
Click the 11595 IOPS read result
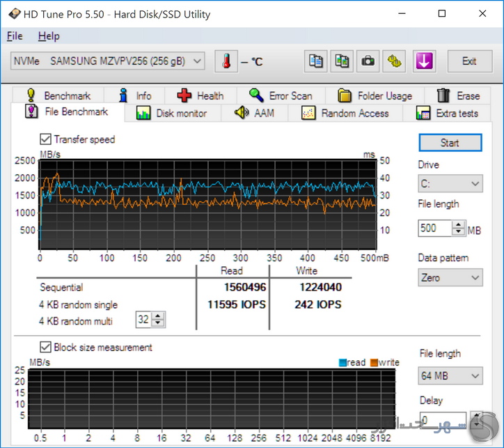(237, 304)
